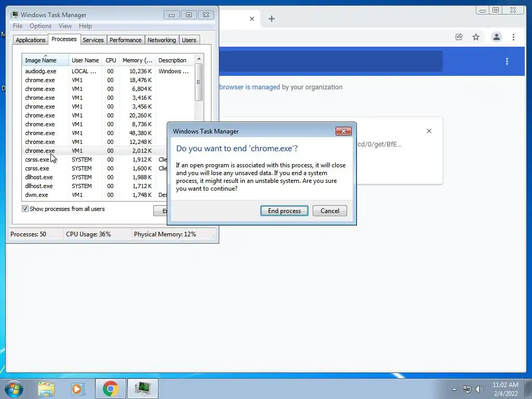Select the audiodg.exe process row
Screen dimensions: 532x399
tap(108, 71)
